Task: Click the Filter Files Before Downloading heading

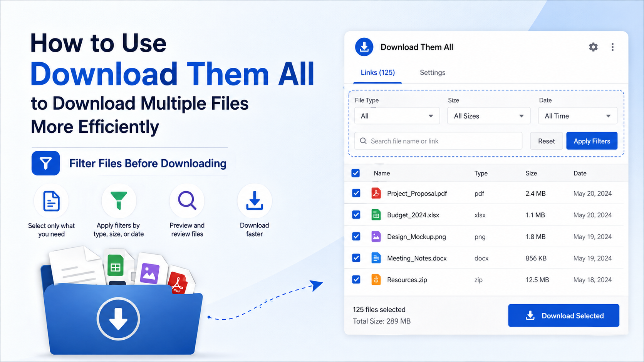Action: point(148,163)
